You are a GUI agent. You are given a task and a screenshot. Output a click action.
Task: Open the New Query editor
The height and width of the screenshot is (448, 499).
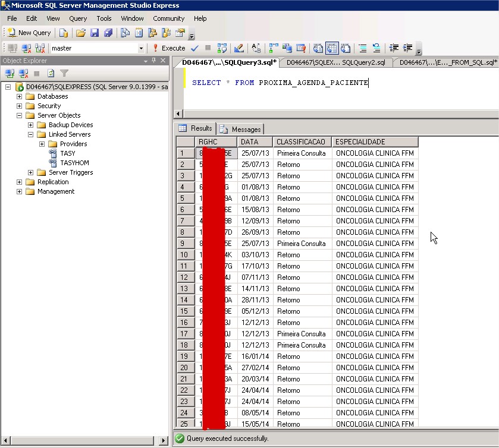pos(29,33)
